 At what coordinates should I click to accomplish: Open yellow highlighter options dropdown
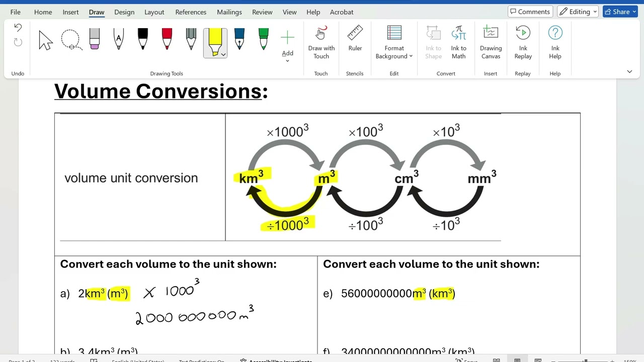point(223,54)
